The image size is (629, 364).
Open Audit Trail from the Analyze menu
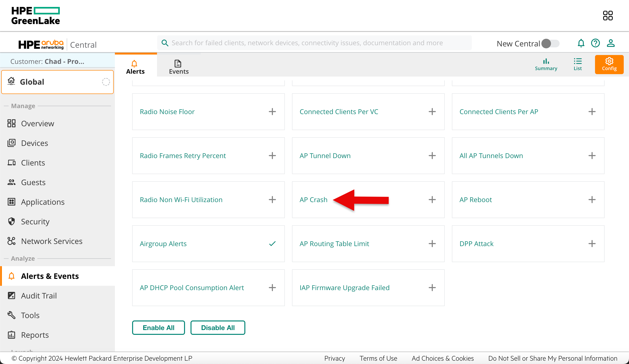click(39, 296)
